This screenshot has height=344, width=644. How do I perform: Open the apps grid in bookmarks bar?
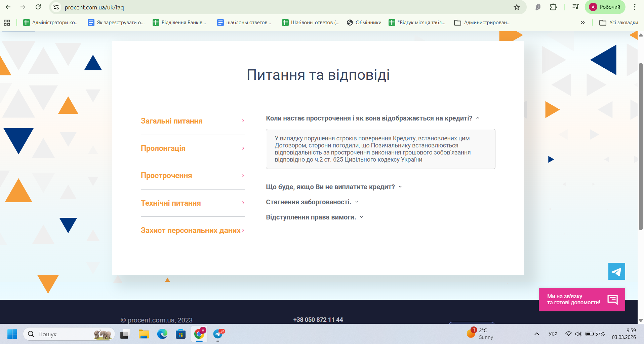tap(7, 23)
